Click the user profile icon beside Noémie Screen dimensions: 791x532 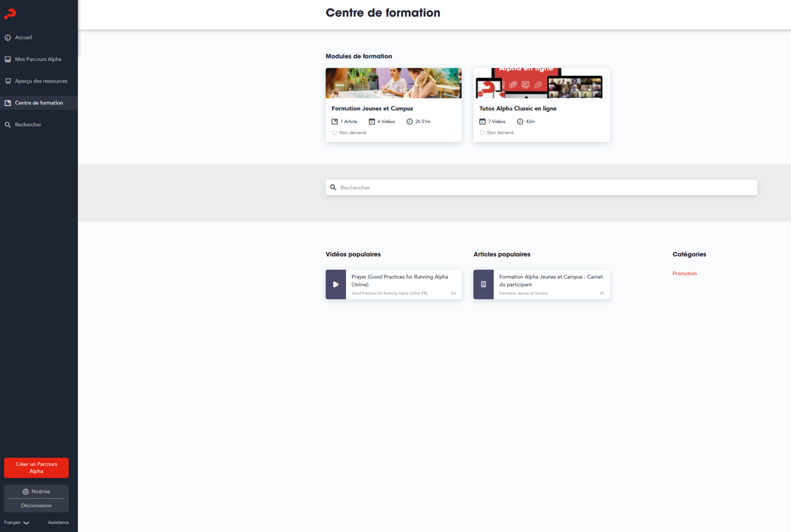click(x=26, y=492)
